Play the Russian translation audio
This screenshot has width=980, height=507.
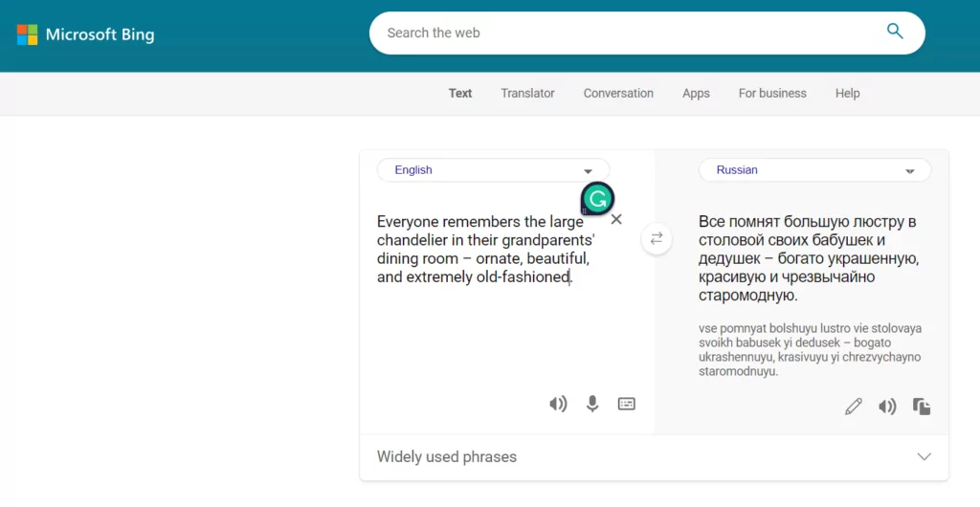coord(887,407)
